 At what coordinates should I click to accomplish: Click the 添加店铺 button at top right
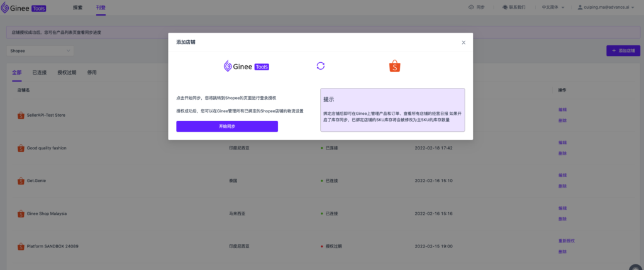point(623,50)
